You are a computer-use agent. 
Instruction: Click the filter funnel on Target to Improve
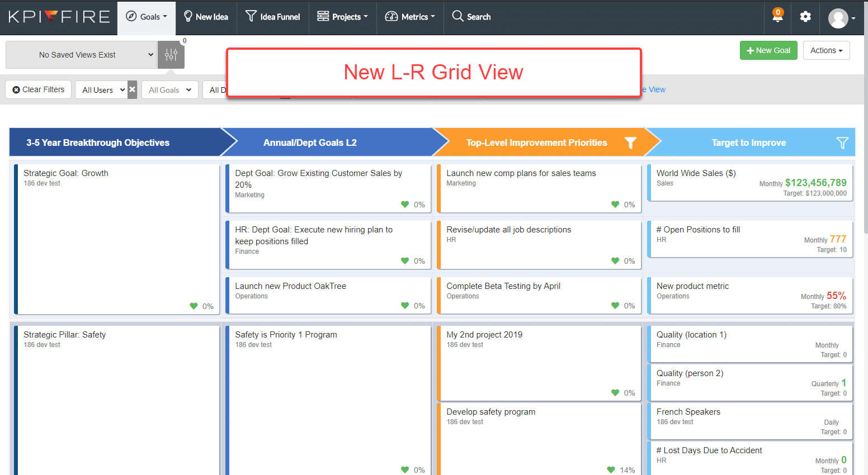(x=842, y=143)
